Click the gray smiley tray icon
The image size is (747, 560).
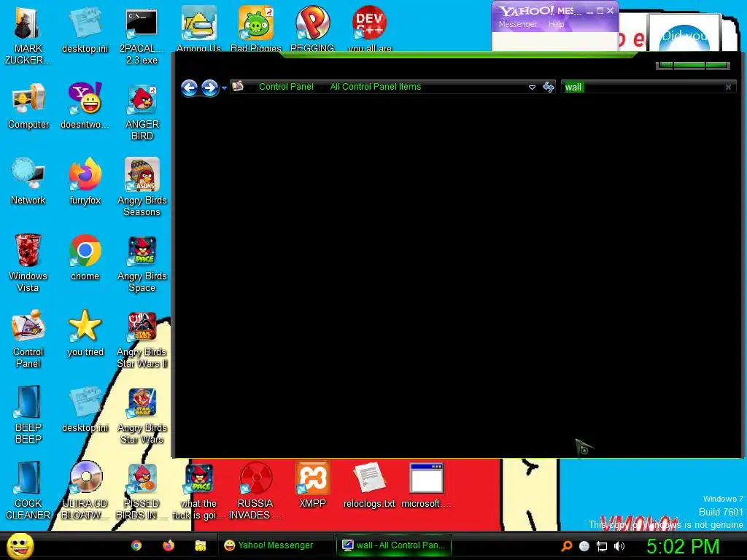(x=584, y=546)
